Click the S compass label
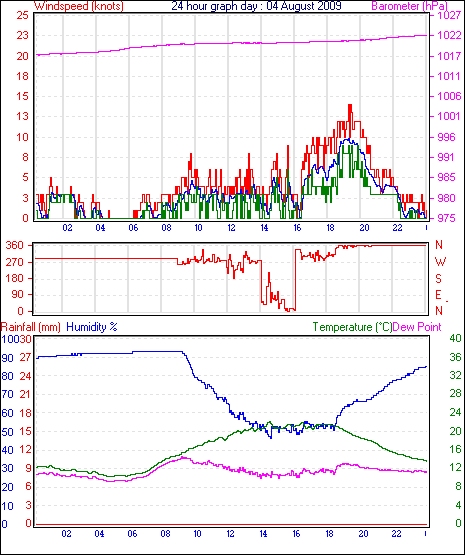This screenshot has height=556, width=465. coord(439,279)
